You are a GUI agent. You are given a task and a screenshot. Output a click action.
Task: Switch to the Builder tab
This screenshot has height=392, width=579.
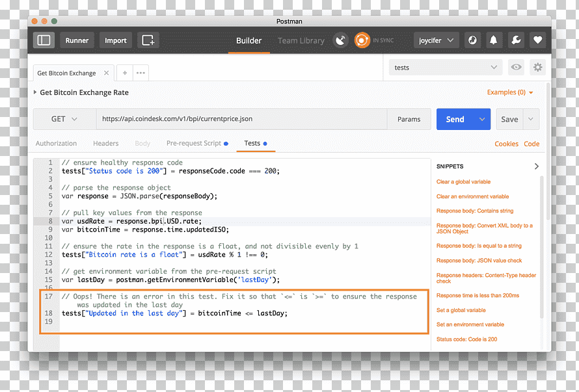point(249,40)
